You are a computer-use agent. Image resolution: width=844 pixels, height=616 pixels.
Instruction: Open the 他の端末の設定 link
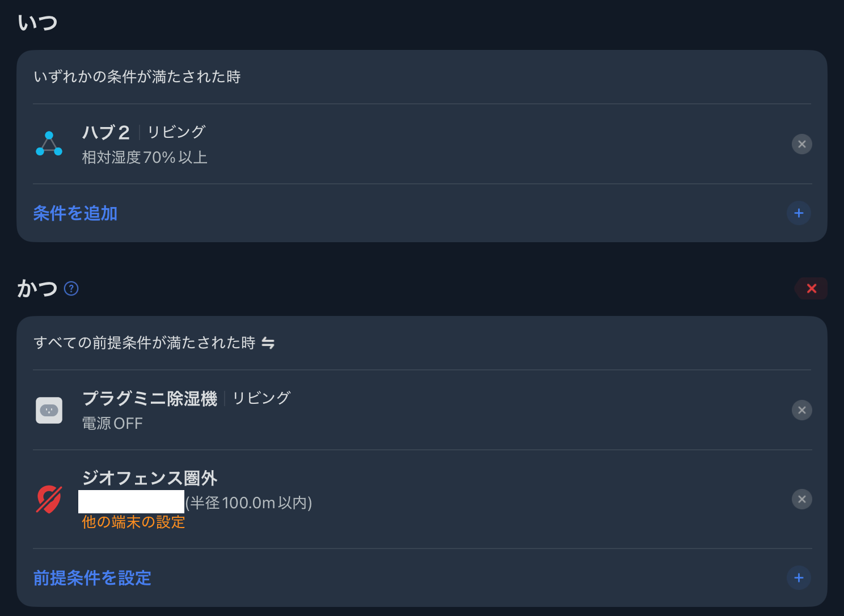click(133, 522)
